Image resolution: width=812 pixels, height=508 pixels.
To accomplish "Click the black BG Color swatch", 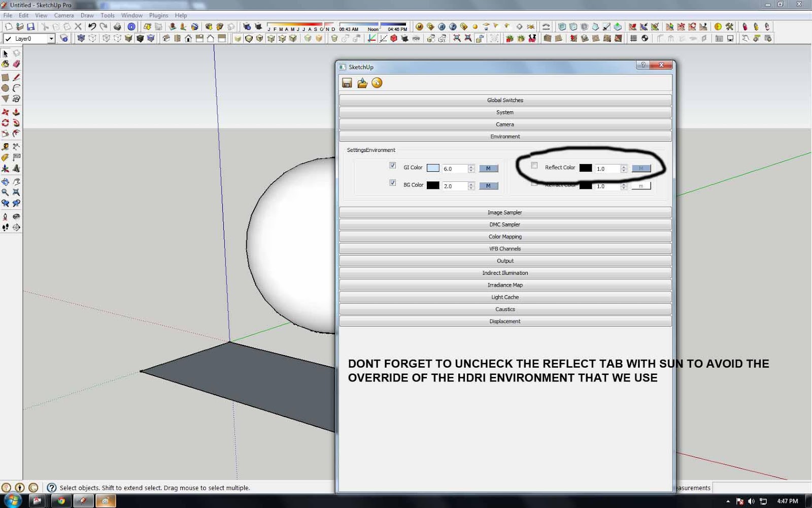I will click(x=433, y=185).
